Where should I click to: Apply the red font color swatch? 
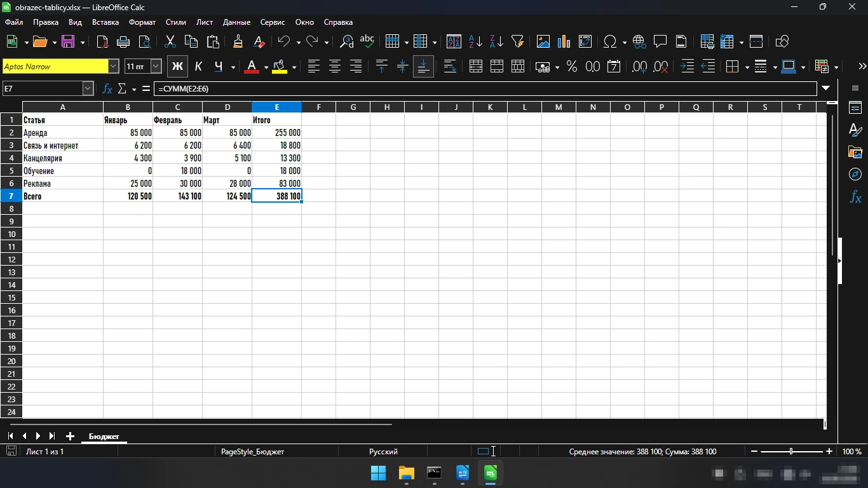tap(252, 67)
